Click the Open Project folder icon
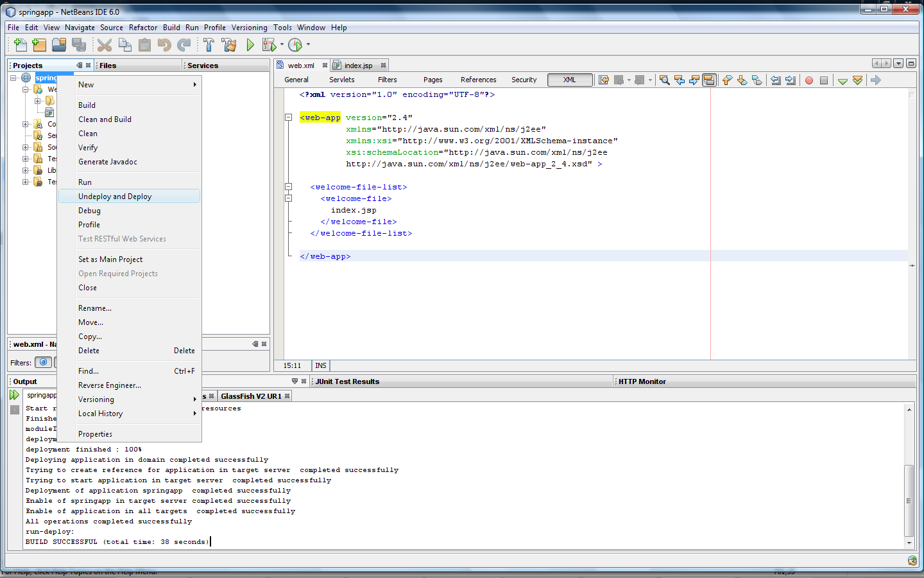The image size is (924, 578). (x=59, y=44)
